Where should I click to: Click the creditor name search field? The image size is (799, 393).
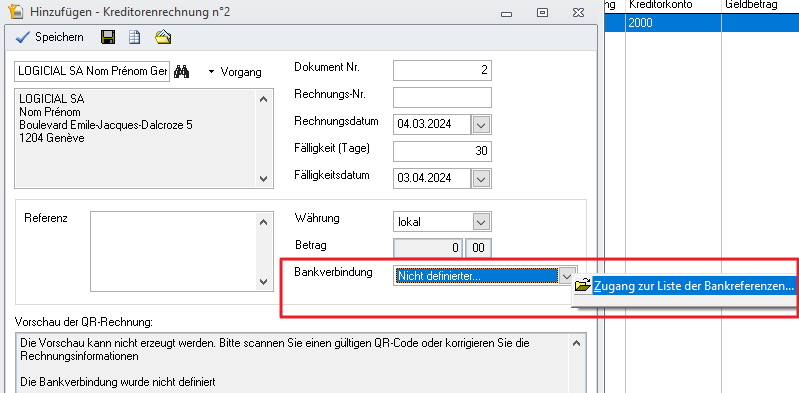(x=92, y=72)
